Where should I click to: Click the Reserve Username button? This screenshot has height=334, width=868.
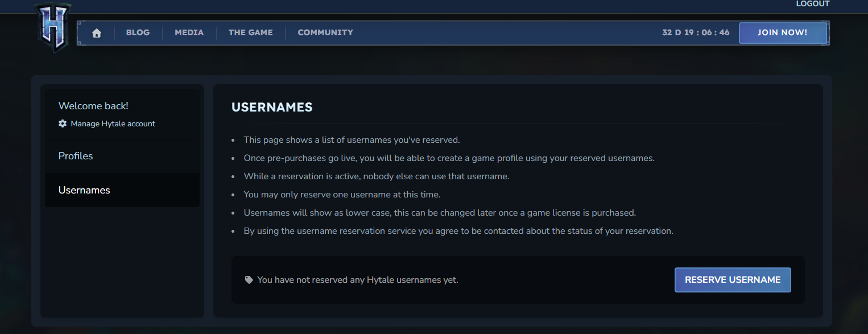[733, 280]
